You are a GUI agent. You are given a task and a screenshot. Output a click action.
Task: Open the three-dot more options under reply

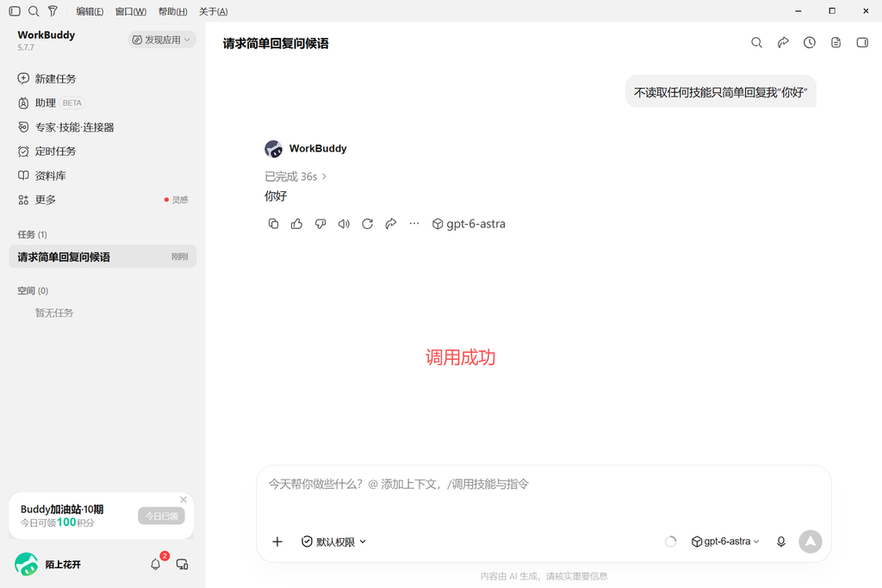tap(414, 224)
